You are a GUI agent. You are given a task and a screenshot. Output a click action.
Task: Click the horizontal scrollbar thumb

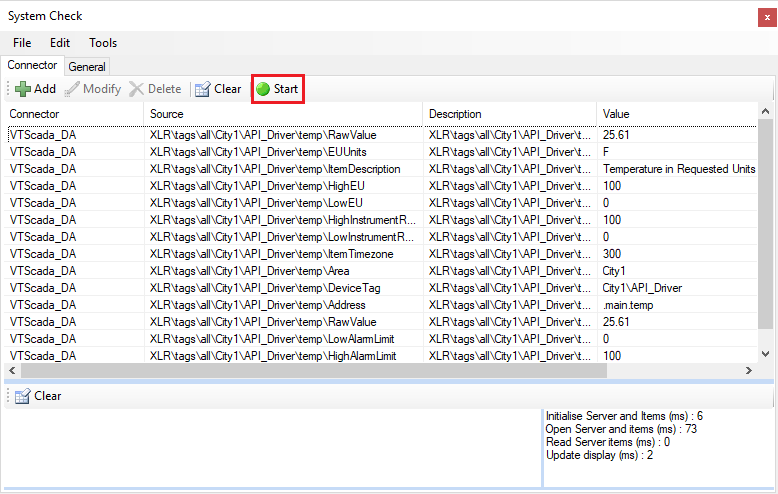[314, 370]
